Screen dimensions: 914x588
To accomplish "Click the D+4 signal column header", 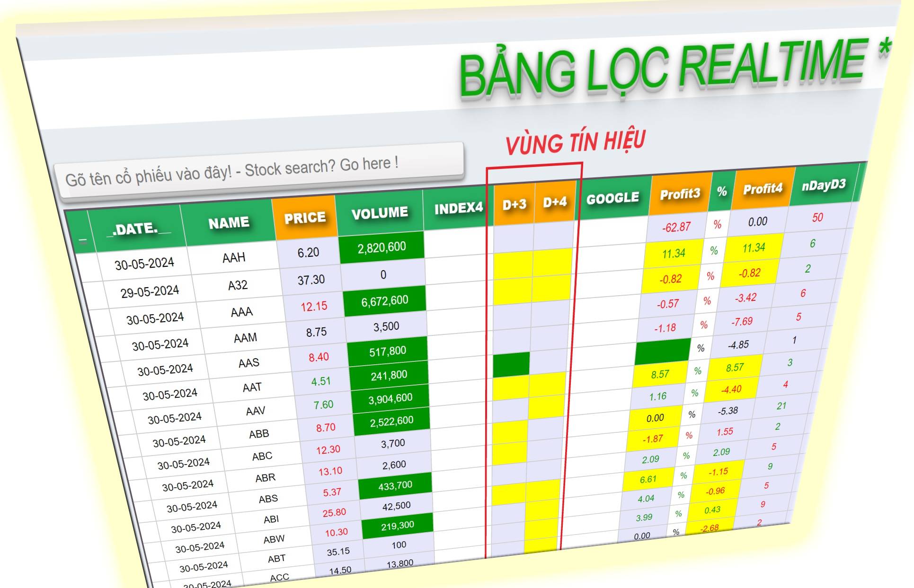I will coord(555,202).
